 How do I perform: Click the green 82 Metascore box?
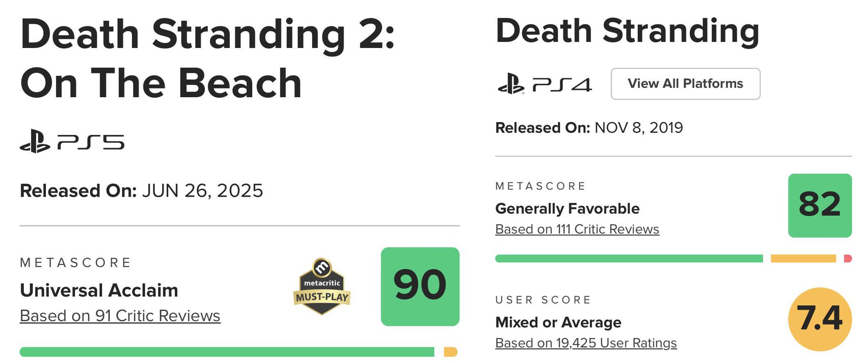coord(819,205)
